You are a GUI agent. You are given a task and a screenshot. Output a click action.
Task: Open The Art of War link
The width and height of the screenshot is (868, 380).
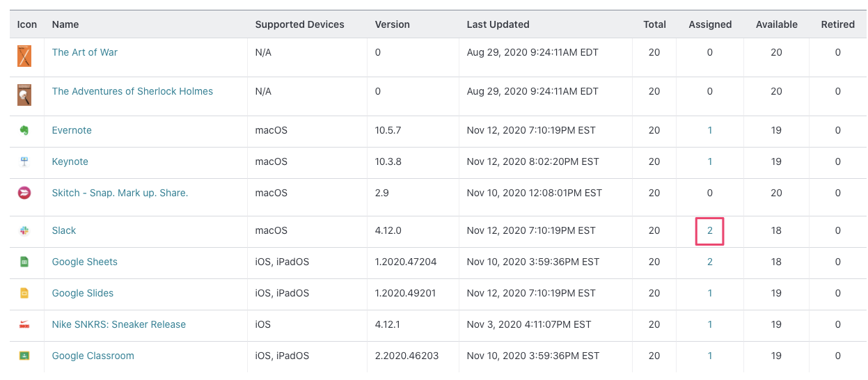click(x=85, y=52)
